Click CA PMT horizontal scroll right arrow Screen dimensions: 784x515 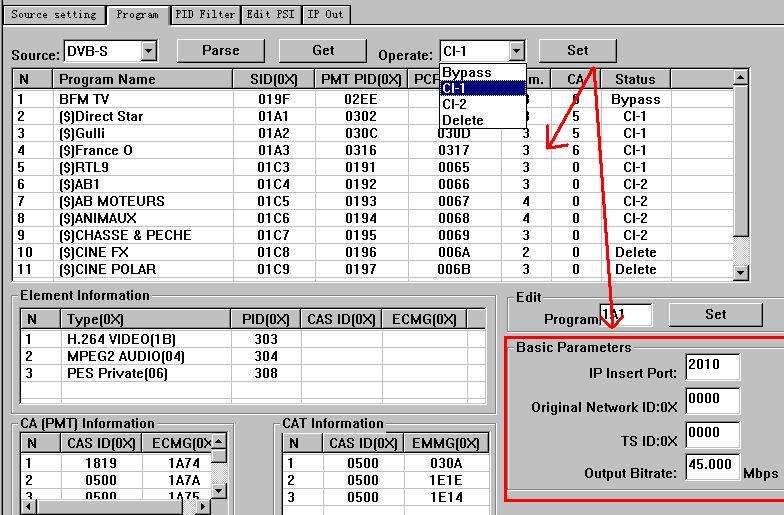(x=202, y=506)
